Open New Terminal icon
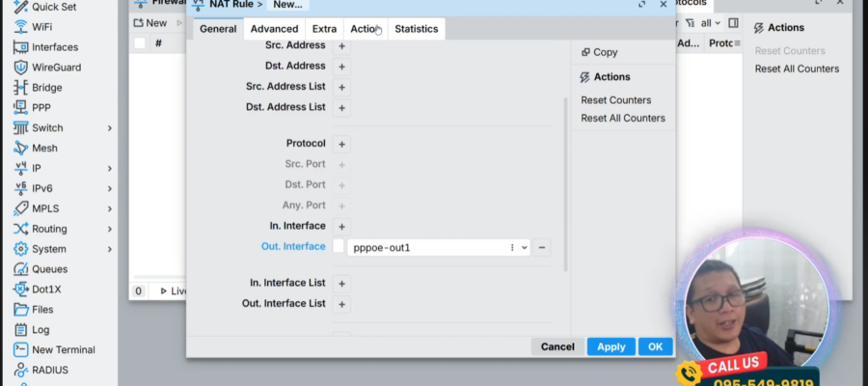 pos(20,349)
